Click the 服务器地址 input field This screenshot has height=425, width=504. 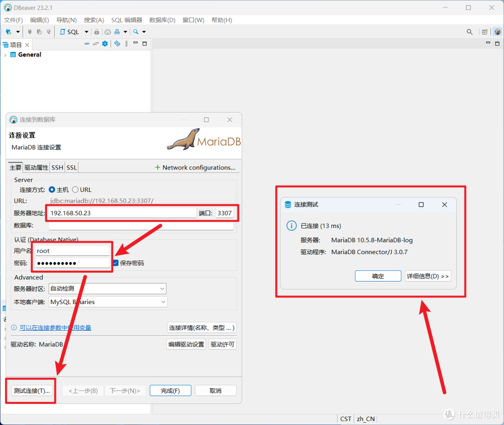click(x=122, y=213)
